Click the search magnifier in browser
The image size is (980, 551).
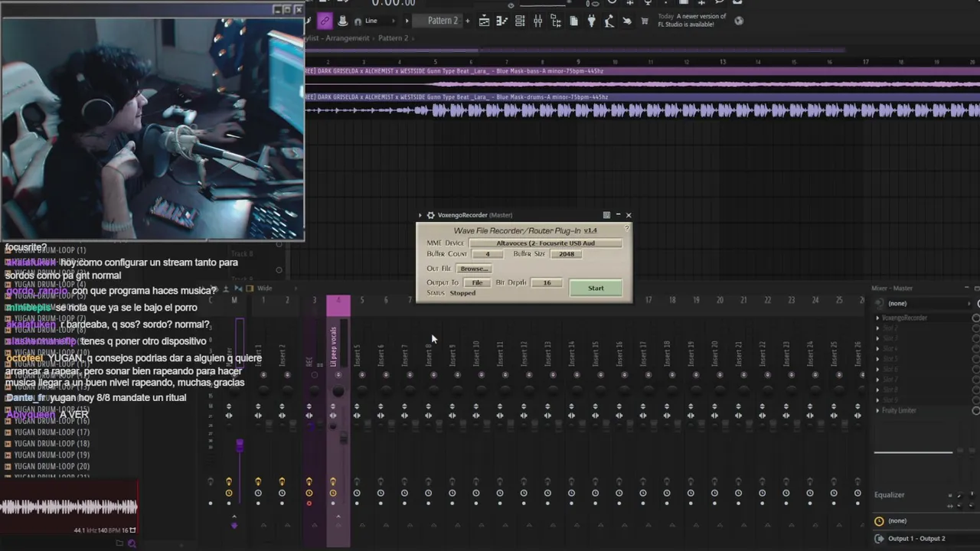click(132, 543)
